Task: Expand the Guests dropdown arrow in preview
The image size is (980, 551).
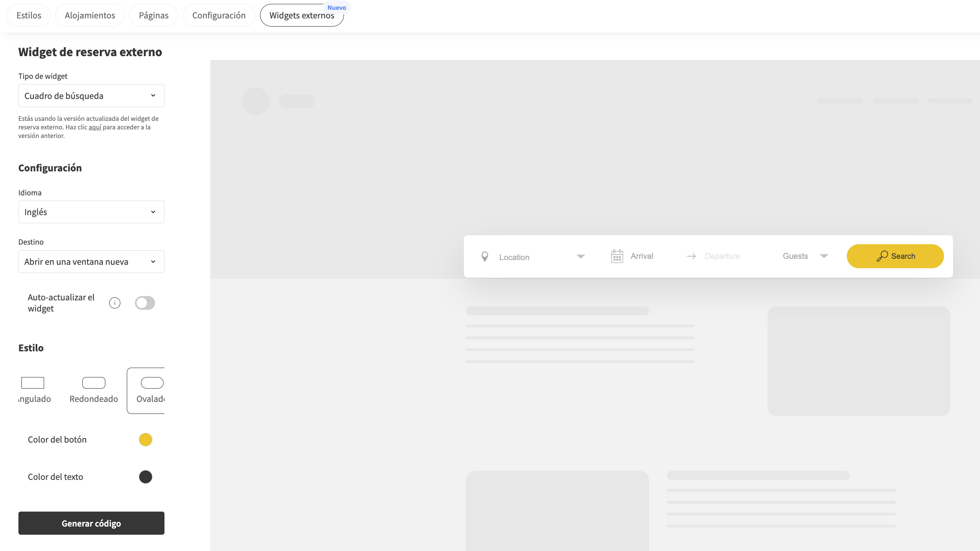Action: pyautogui.click(x=824, y=256)
